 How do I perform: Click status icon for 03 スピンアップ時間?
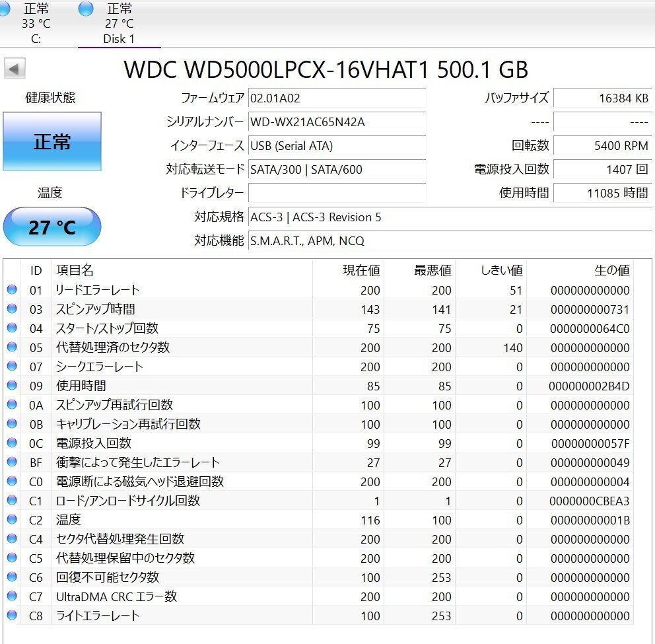click(x=12, y=308)
